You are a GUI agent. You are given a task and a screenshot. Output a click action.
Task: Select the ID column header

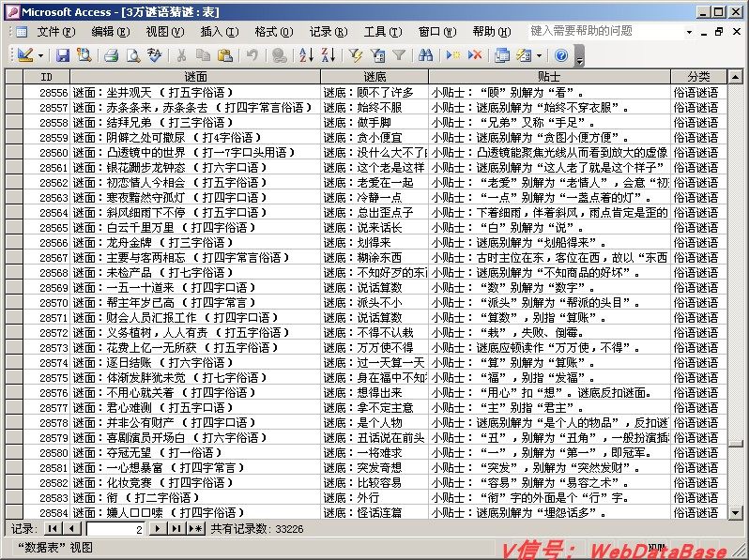click(47, 76)
